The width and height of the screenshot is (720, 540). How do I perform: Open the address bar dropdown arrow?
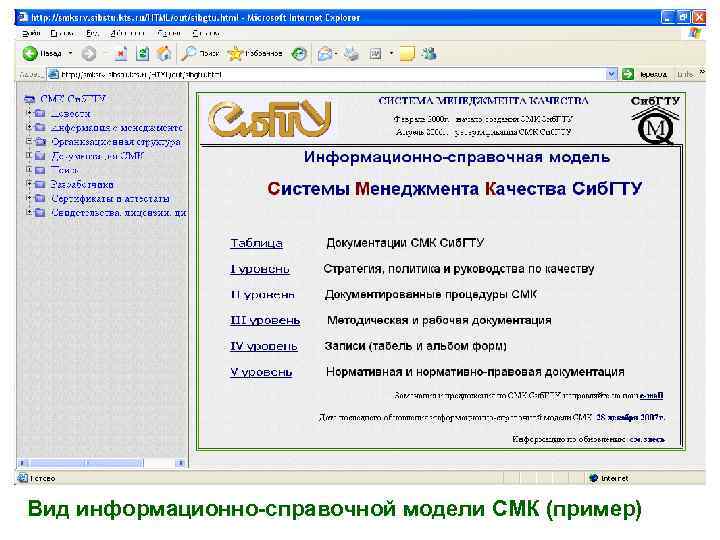611,74
